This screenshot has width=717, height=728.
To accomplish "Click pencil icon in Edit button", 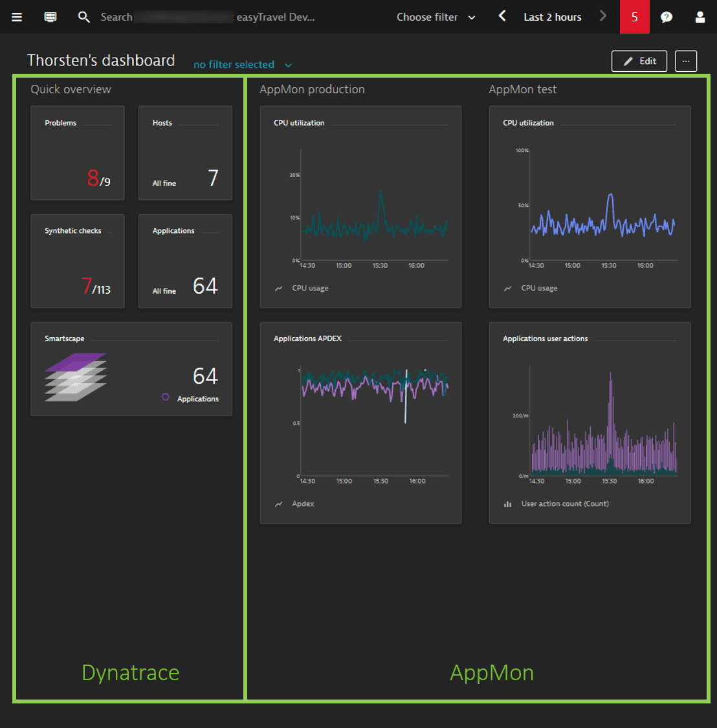I will coord(628,61).
